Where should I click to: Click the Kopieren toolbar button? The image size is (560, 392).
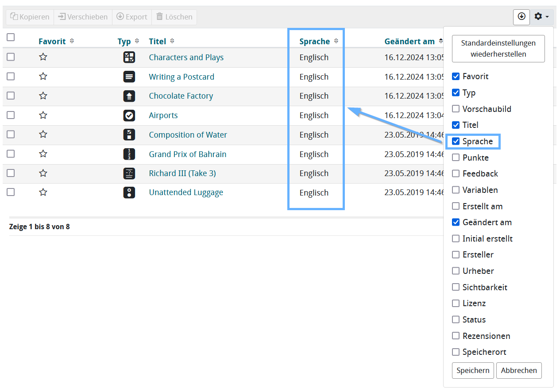click(30, 17)
